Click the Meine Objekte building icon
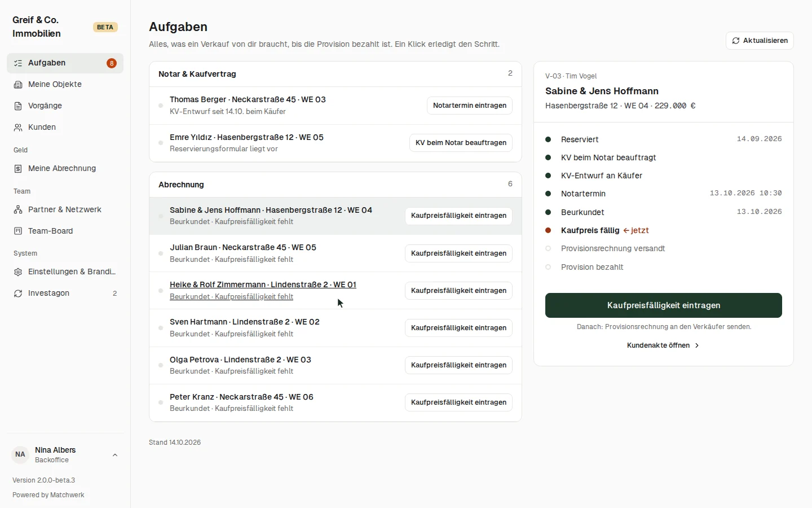 click(x=18, y=85)
